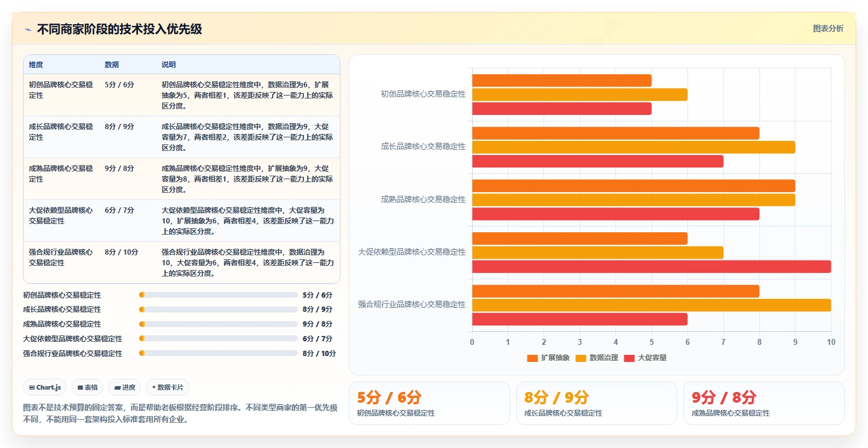The image size is (868, 448).
Task: Toggle the 数据治理 legend swatch
Action: 581,358
